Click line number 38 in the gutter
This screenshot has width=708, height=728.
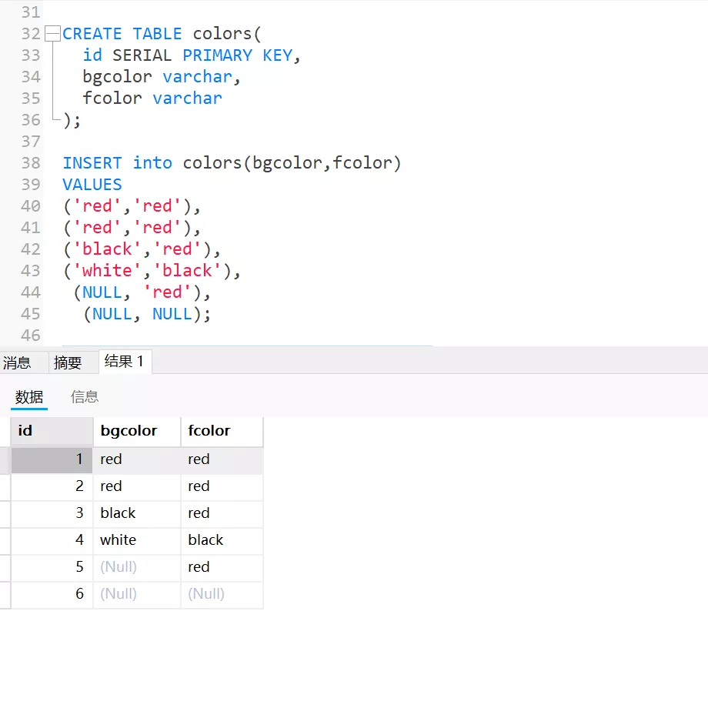tap(31, 163)
